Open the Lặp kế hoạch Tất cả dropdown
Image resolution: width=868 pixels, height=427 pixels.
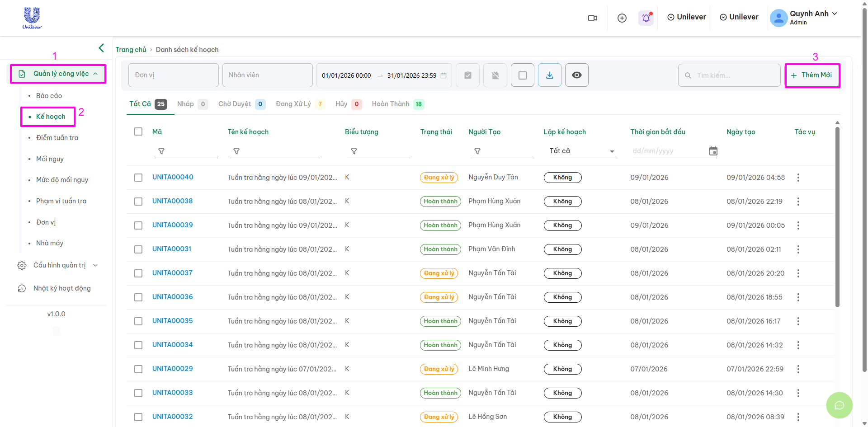tap(581, 151)
